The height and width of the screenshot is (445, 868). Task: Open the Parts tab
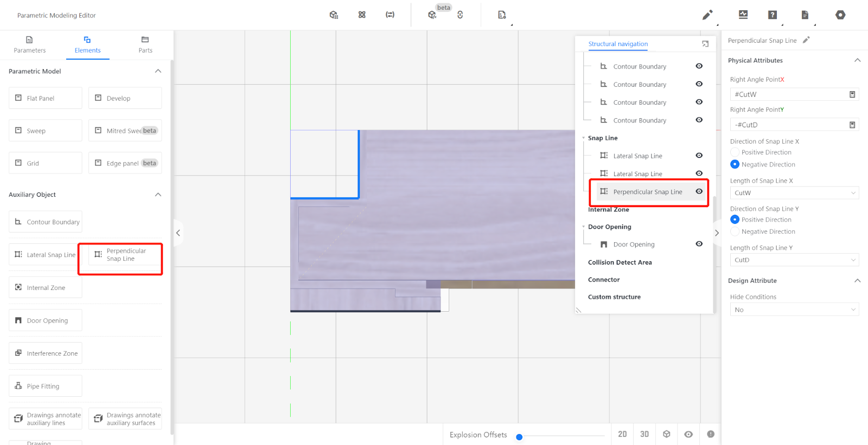145,45
